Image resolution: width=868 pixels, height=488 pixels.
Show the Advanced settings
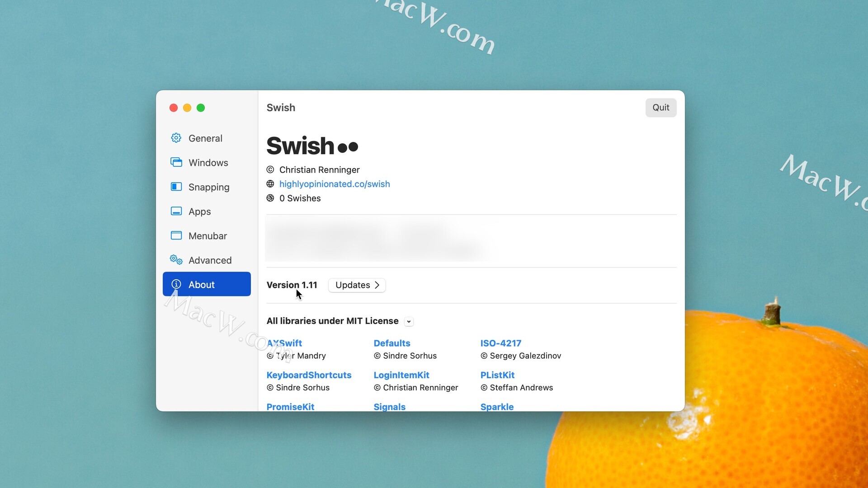coord(207,260)
